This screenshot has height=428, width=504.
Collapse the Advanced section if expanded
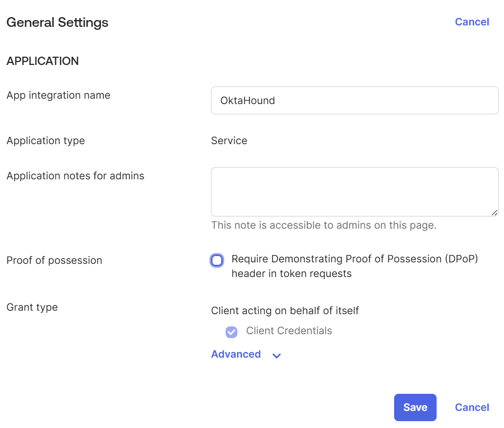[x=236, y=354]
